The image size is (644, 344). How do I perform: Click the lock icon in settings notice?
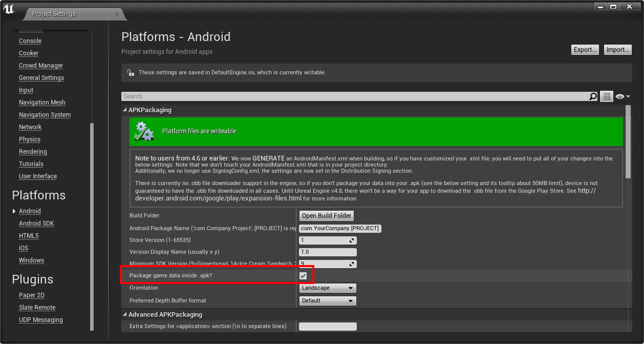[x=131, y=73]
